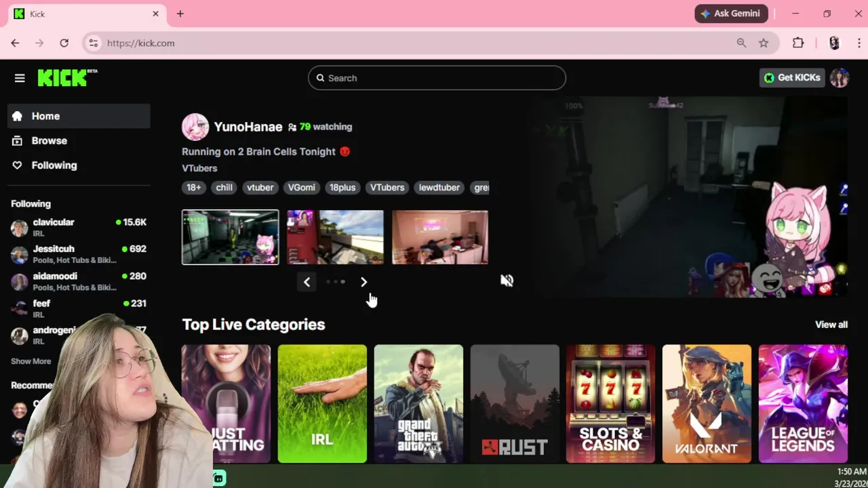Open aidamoodi's channel in Following list

click(x=79, y=281)
